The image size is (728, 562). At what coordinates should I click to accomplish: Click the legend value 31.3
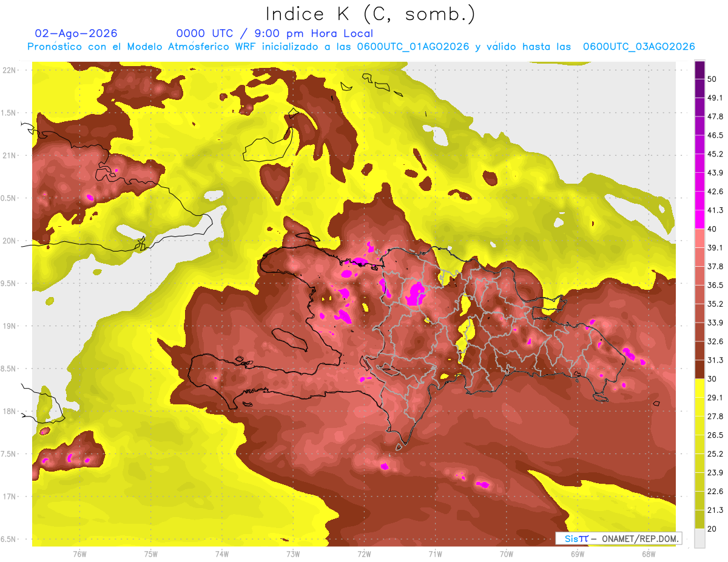click(x=715, y=360)
